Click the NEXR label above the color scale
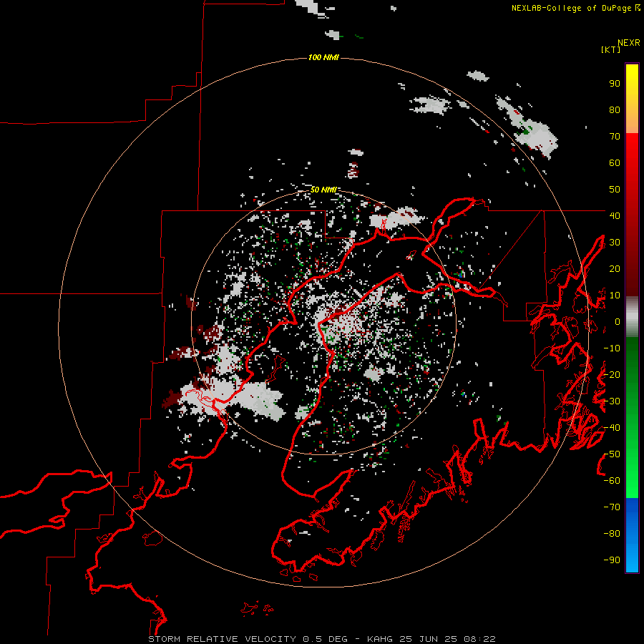The image size is (644, 644). click(628, 43)
